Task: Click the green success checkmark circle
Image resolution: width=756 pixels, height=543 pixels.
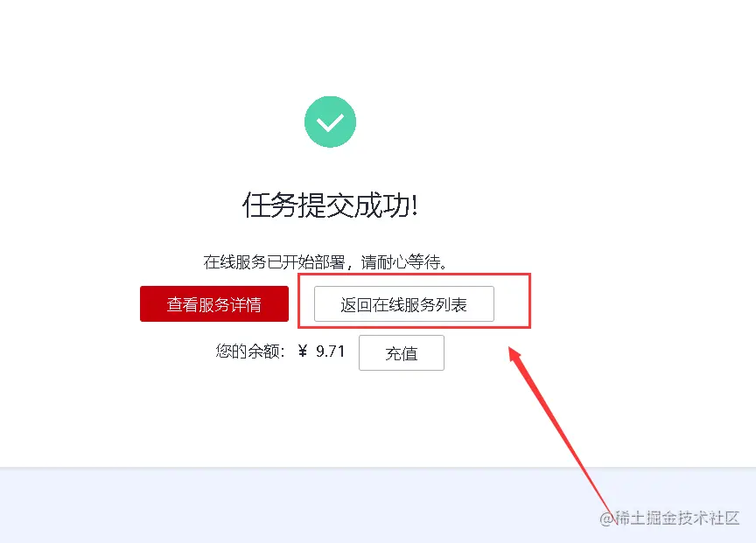Action: coord(330,122)
